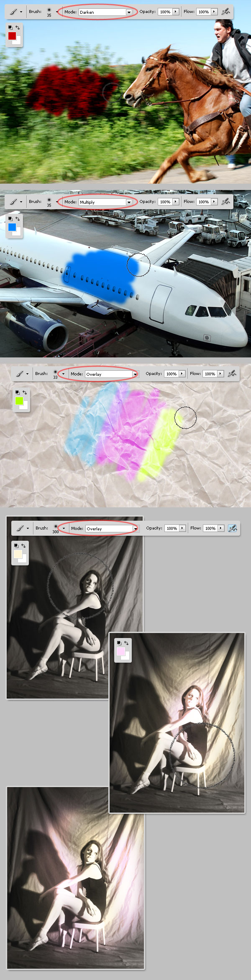This screenshot has width=251, height=980.
Task: Click the Opacity 100% field in the Darken bar
Action: 165,12
